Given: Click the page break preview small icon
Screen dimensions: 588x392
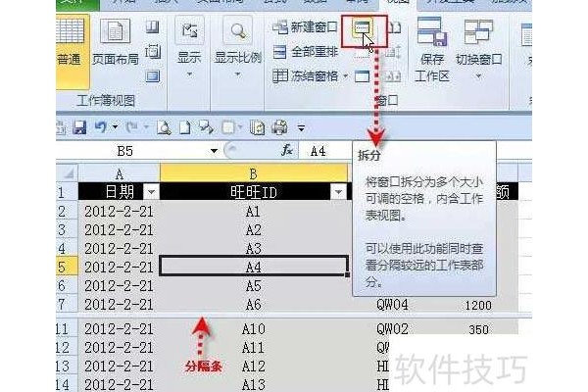Looking at the screenshot, I should [x=152, y=27].
